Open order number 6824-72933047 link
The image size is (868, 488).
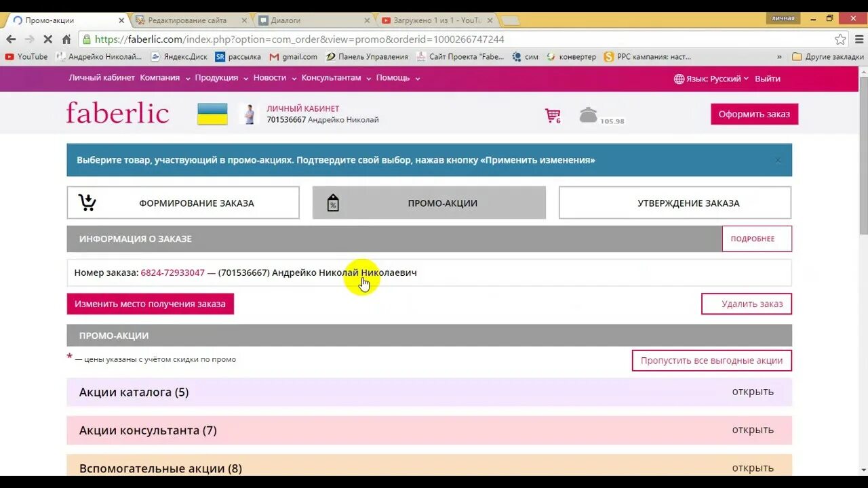(172, 272)
